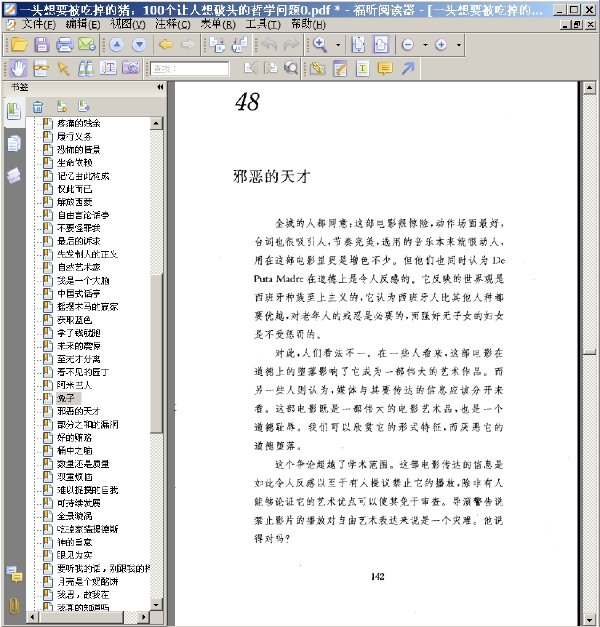The height and width of the screenshot is (627, 600).
Task: Open the 工具(T) menu
Action: (263, 25)
